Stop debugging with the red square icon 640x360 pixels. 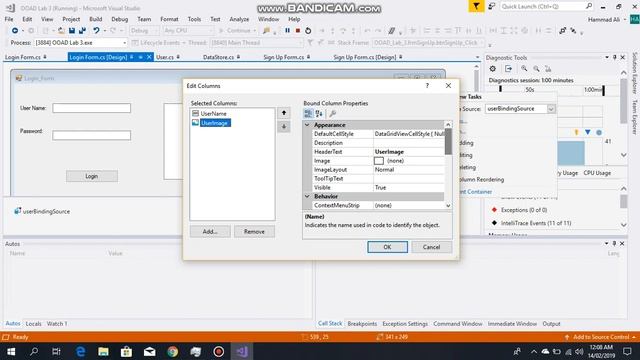(298, 31)
